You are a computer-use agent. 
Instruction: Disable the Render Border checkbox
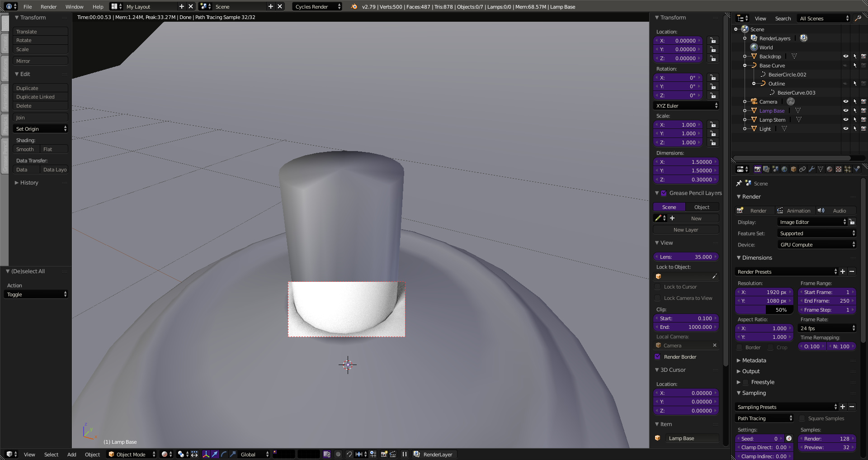click(657, 356)
